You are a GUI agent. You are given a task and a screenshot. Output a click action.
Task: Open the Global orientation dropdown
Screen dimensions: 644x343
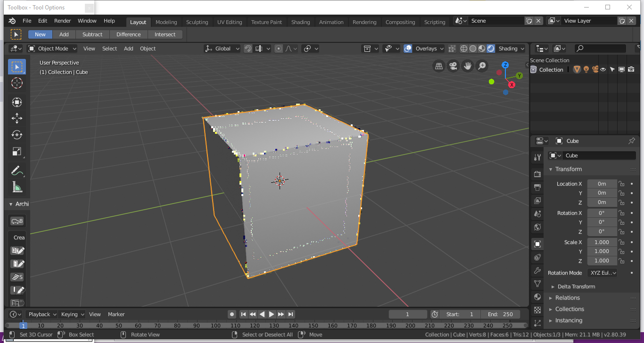[222, 49]
